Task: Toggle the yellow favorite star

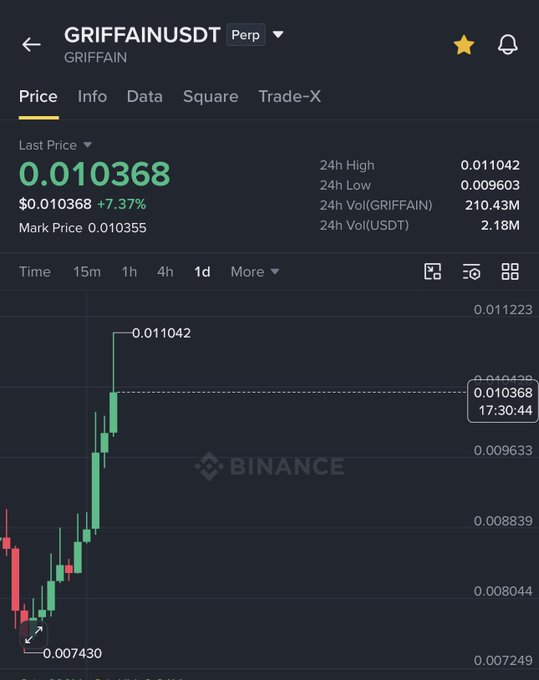Action: point(464,45)
